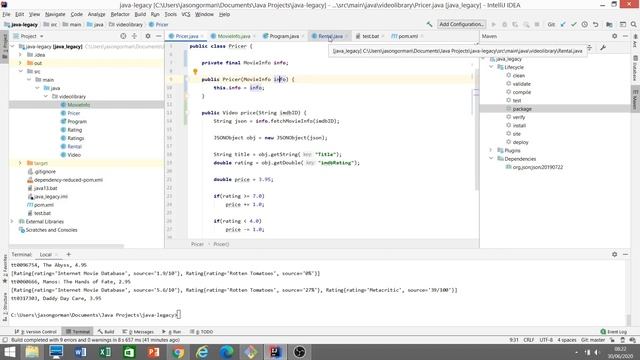The image size is (640, 360).
Task: Expand Maven Plugins node
Action: pos(491,150)
